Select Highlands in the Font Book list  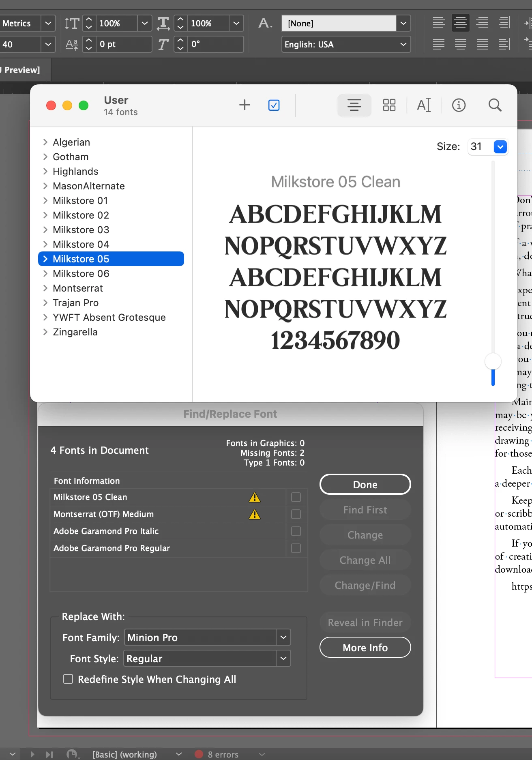click(x=75, y=171)
